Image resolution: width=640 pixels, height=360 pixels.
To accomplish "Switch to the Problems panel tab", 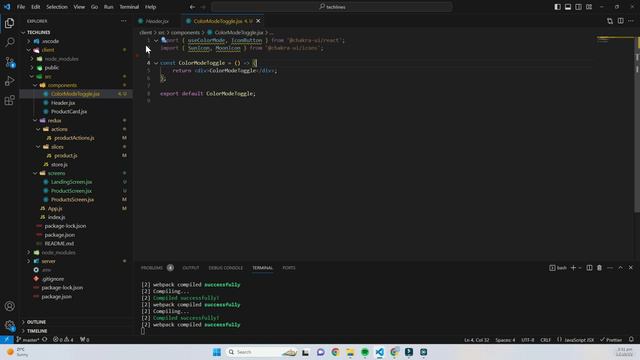I will tap(152, 268).
